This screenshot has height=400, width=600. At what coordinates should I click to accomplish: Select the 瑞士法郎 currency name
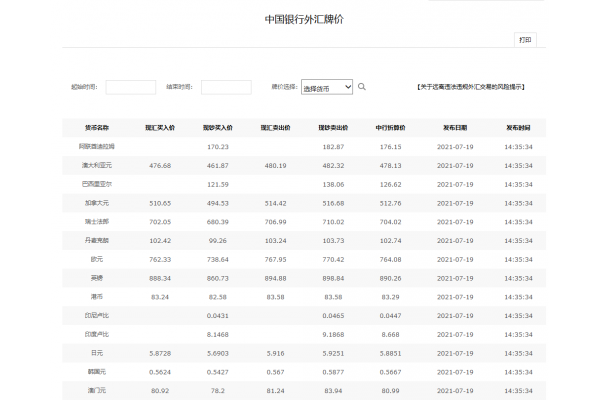pos(97,221)
